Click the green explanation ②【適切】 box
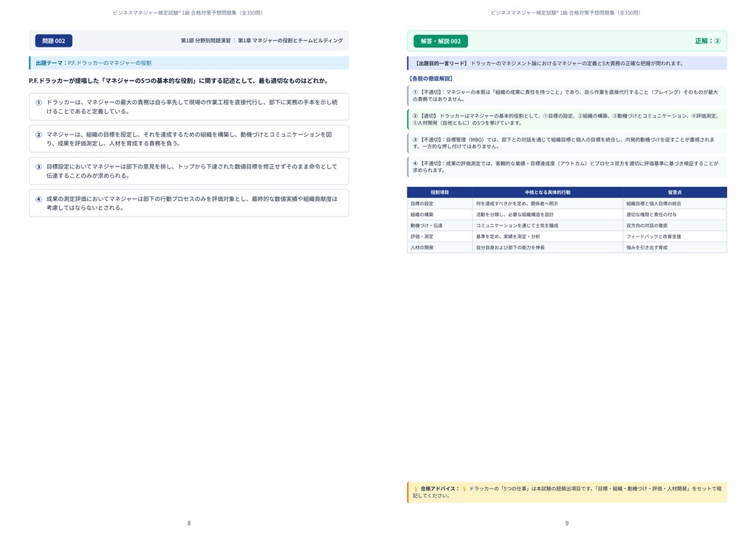 point(567,119)
